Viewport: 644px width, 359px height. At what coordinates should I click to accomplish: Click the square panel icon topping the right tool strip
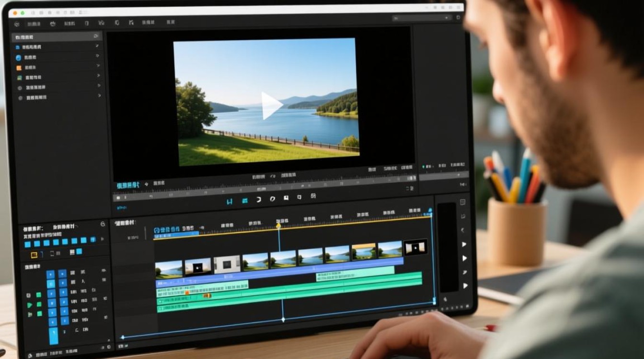(462, 202)
